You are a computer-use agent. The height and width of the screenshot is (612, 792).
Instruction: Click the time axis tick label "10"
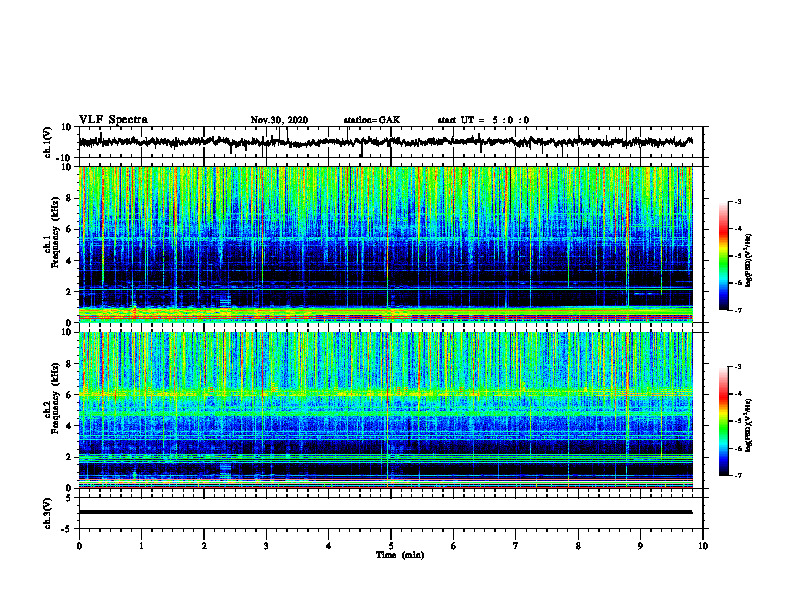(x=703, y=546)
